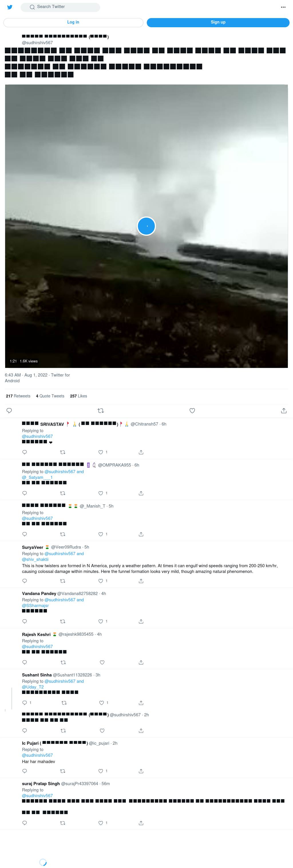Screen dimensions: 293x868
Task: Like Rajesh Keshri's reply
Action: [102, 662]
